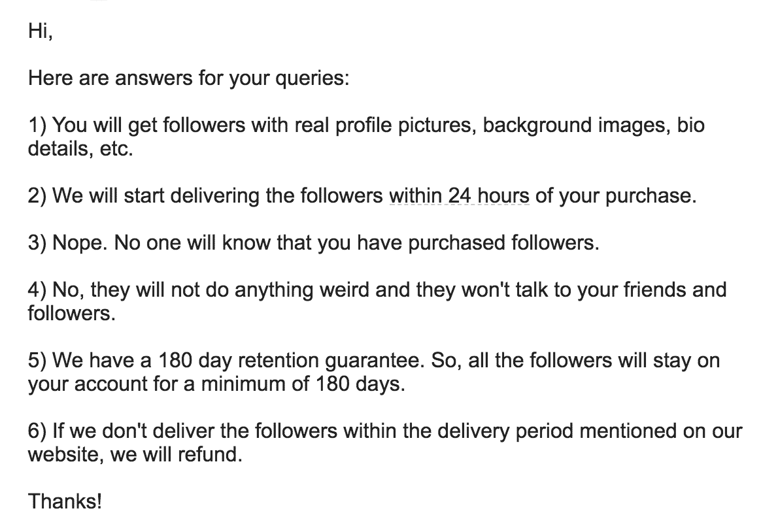Click the phrase "180 day retention guarantee"
The width and height of the screenshot is (778, 532).
(x=291, y=361)
